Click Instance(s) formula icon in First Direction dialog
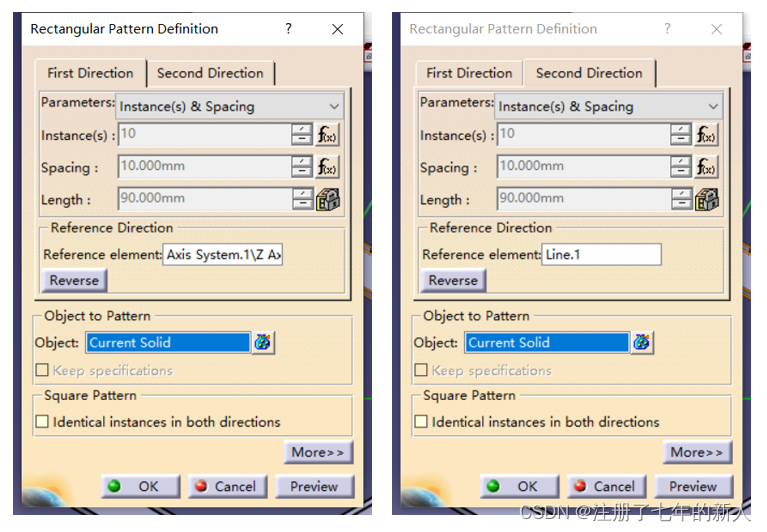767x532 pixels. pos(328,135)
